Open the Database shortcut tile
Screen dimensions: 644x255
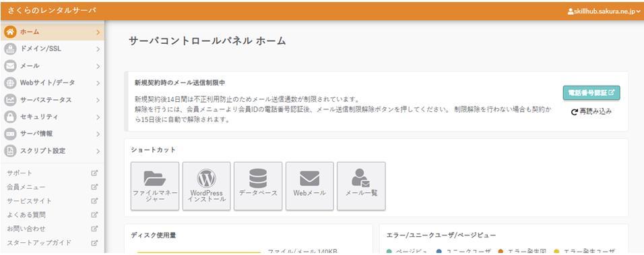pyautogui.click(x=258, y=186)
